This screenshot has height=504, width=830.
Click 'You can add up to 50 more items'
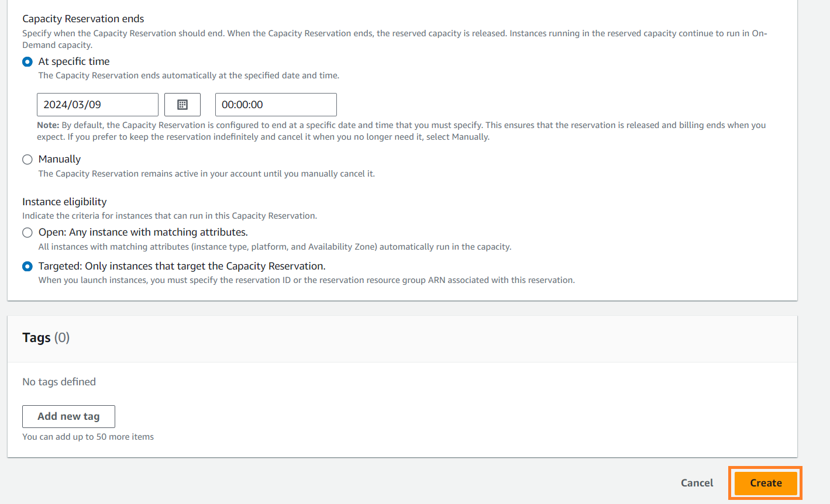(88, 437)
